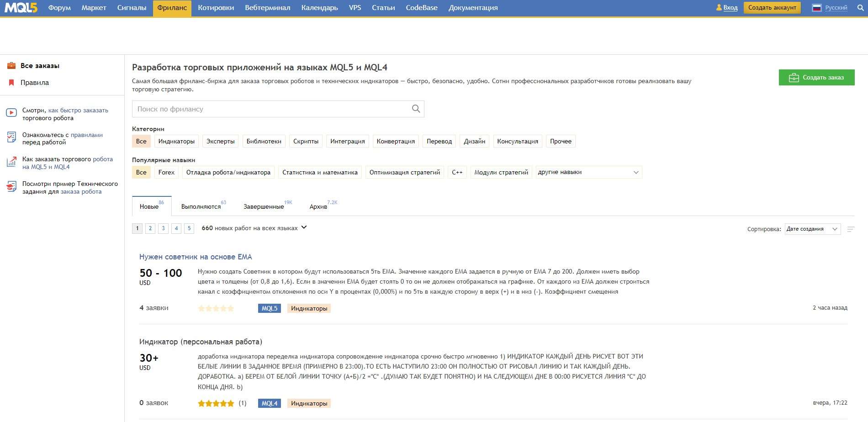Select the Библиотеки category filter
Viewport: 868px width, 422px height.
[264, 141]
